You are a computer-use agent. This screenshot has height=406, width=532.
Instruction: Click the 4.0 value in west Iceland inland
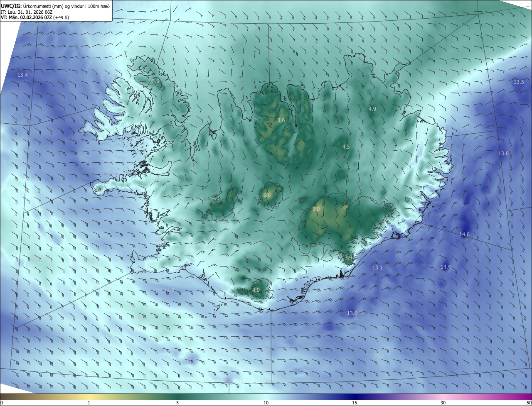[216, 198]
